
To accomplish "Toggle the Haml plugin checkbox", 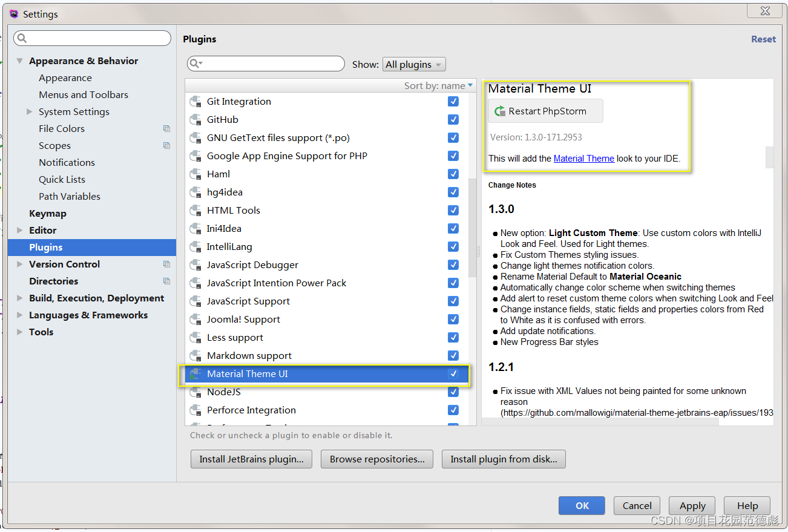I will point(453,174).
